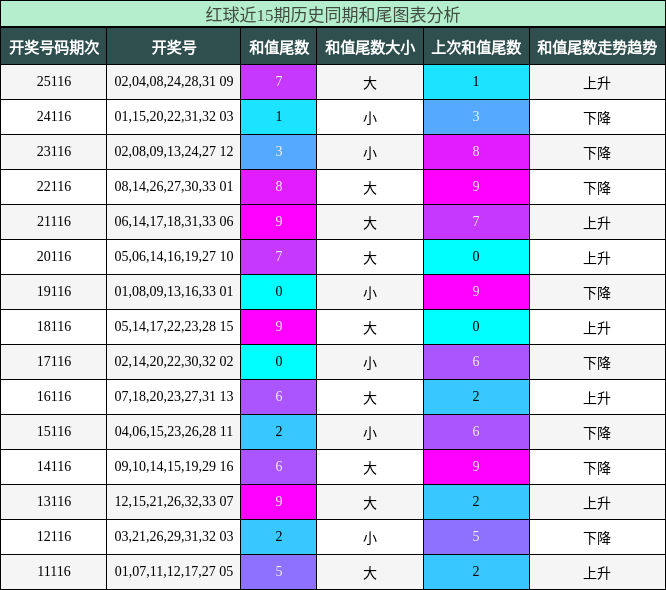Click the 开奖号 column header
This screenshot has height=590, width=666.
point(174,47)
